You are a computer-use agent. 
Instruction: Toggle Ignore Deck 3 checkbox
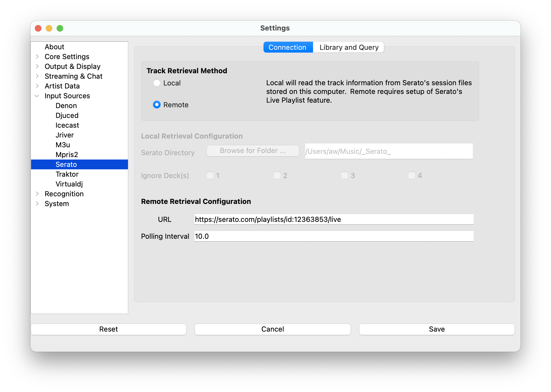(x=344, y=176)
